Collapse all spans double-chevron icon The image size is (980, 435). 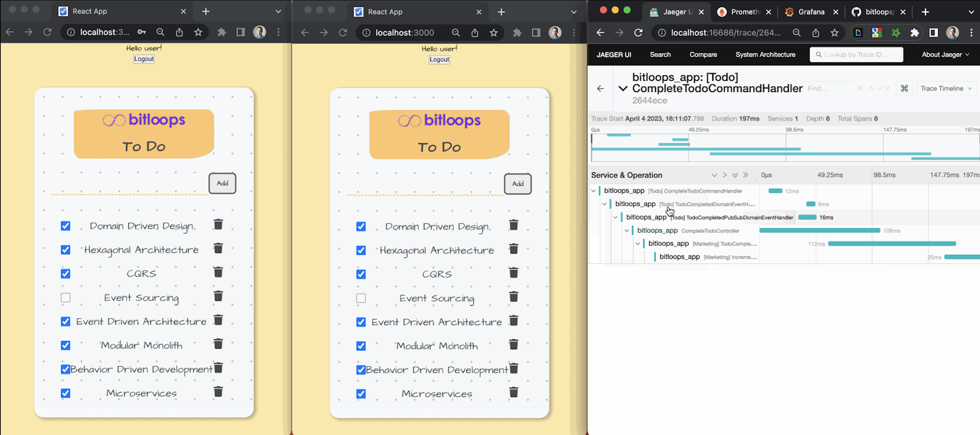click(746, 175)
